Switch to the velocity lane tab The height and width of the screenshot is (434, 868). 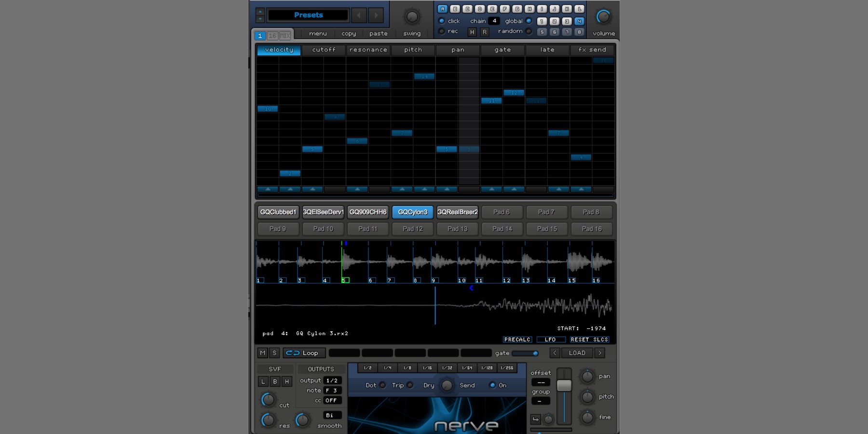tap(279, 50)
